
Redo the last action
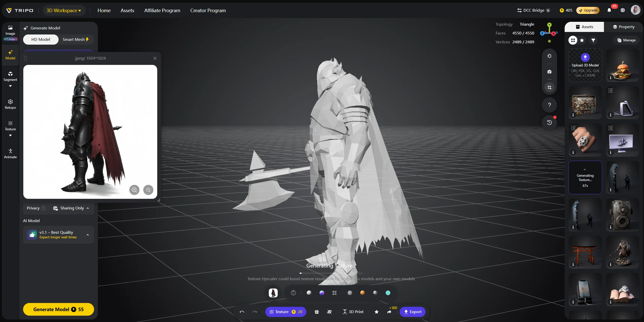255,312
